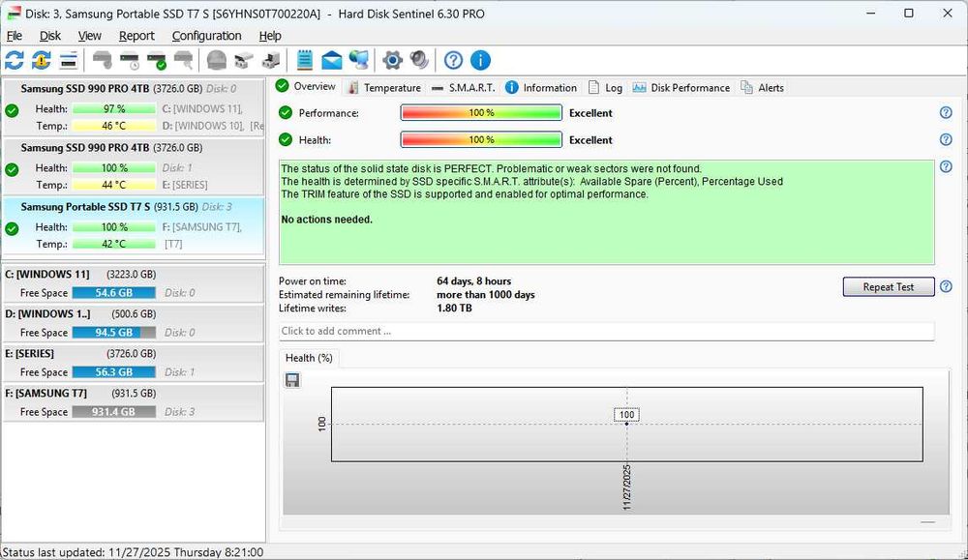This screenshot has width=968, height=560.
Task: Click the Health 100 % gradient bar in Overview
Action: click(481, 140)
